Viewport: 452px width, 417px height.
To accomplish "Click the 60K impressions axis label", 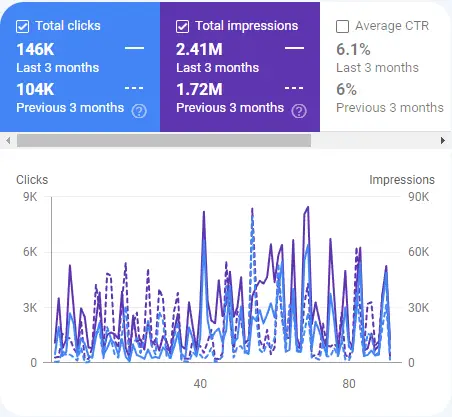I will coord(419,252).
